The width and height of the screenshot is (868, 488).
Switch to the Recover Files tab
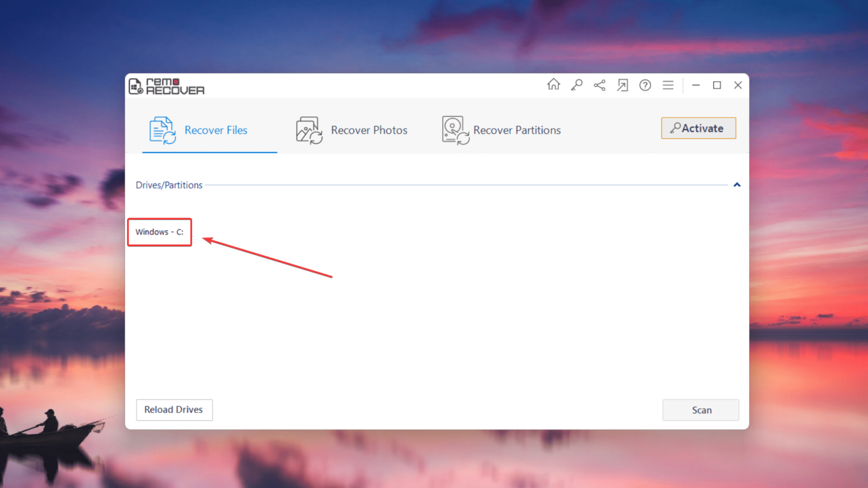pyautogui.click(x=215, y=130)
